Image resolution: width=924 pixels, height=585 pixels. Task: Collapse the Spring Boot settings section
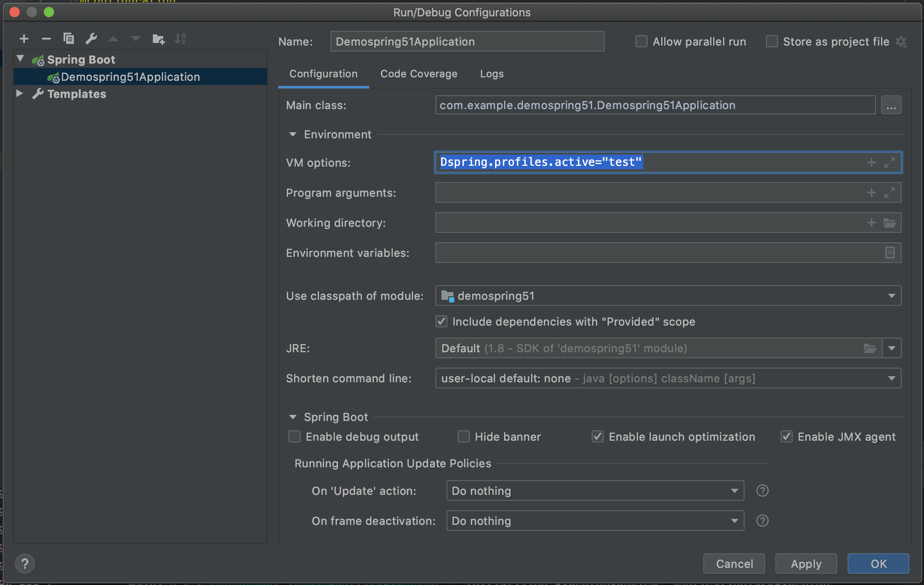click(x=293, y=417)
